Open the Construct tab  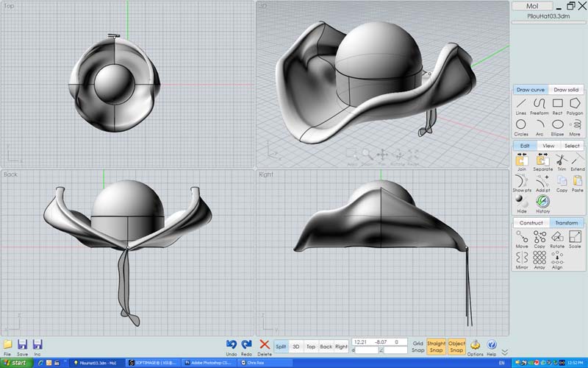click(x=531, y=223)
